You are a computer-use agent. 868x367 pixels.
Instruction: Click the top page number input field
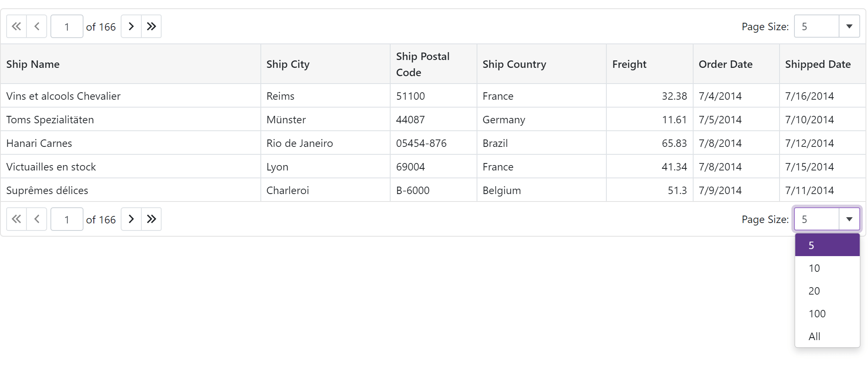pos(67,26)
